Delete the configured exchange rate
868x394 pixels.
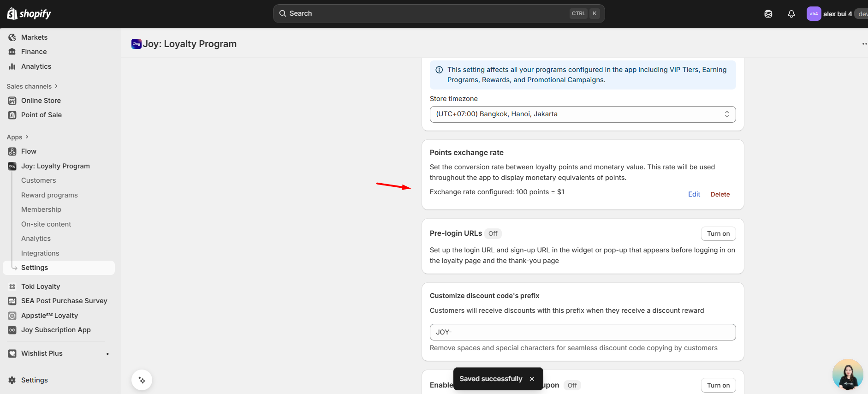[720, 194]
